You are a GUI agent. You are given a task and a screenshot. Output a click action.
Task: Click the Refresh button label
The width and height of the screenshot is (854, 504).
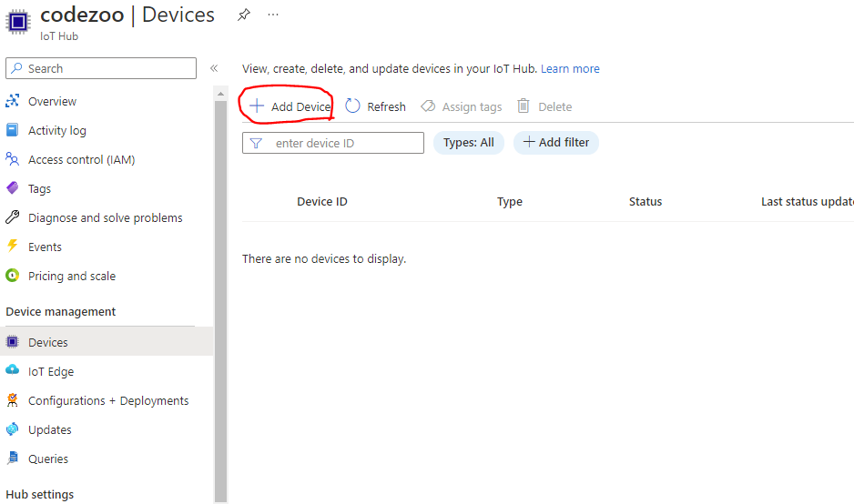click(386, 106)
